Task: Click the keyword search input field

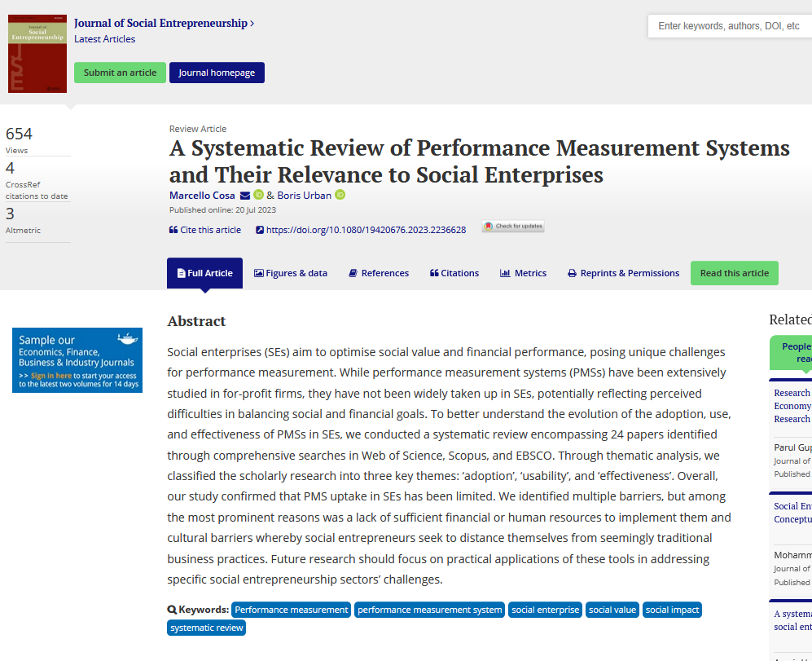Action: pos(730,26)
